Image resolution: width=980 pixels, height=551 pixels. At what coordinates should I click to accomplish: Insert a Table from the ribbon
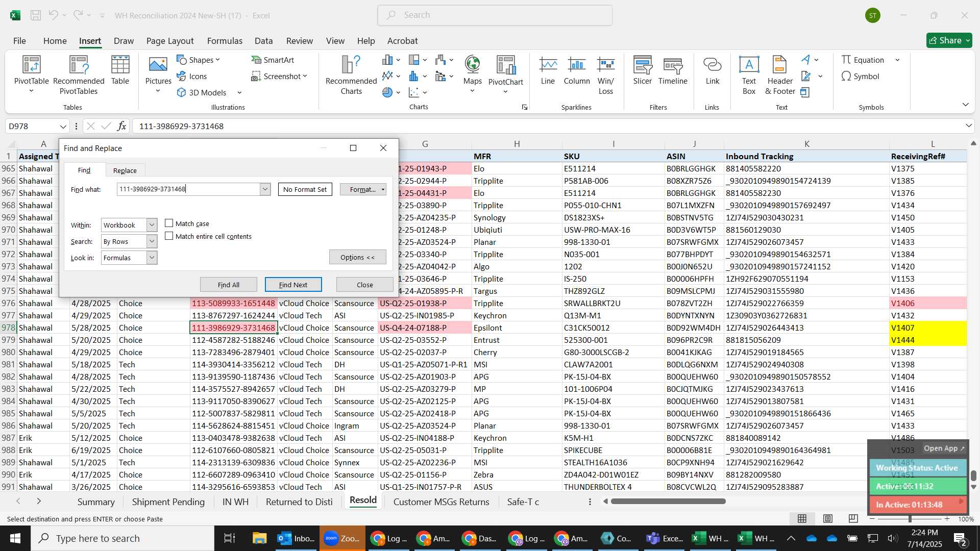click(x=120, y=70)
